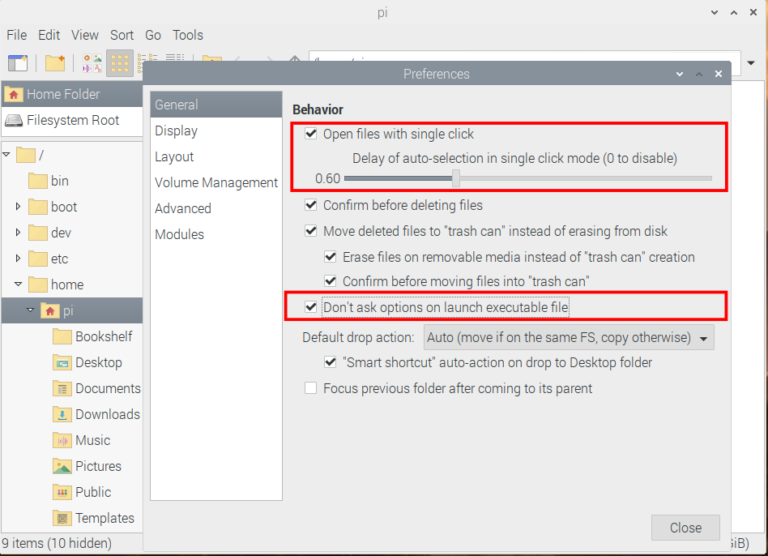The image size is (768, 556).
Task: Click the Close button in Preferences
Action: tap(685, 527)
